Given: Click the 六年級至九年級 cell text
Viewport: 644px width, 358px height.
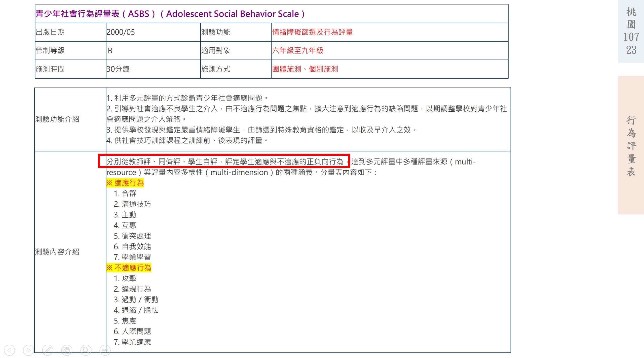Looking at the screenshot, I should [298, 51].
